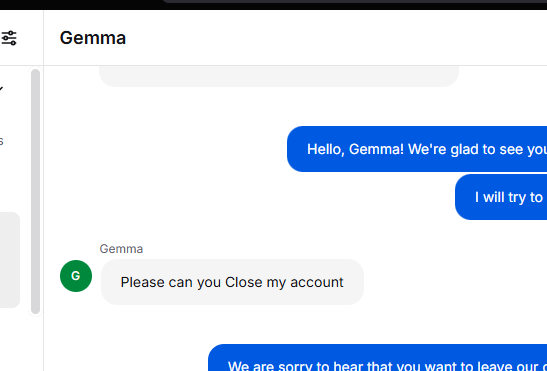Image resolution: width=547 pixels, height=371 pixels.
Task: Click the empty grey bubble under the header
Action: [x=279, y=76]
